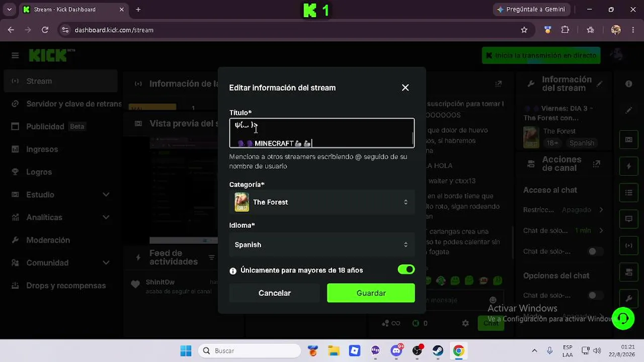This screenshot has height=362, width=644.
Task: Click the pencil beside Información del stream heading
Action: (599, 84)
